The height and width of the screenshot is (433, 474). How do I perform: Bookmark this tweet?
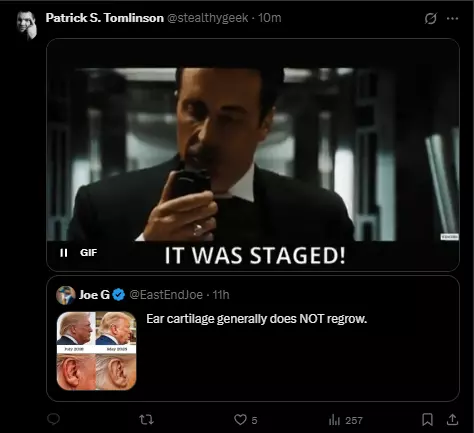[x=427, y=420]
